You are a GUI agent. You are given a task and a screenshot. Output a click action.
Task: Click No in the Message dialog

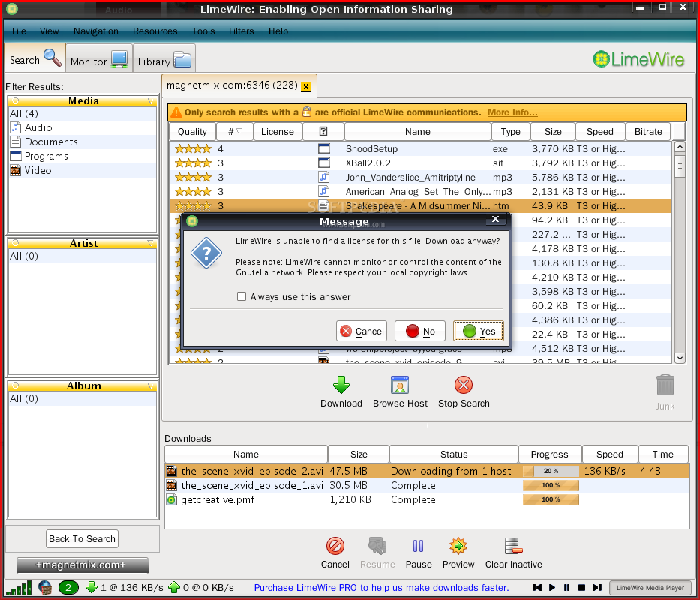419,331
